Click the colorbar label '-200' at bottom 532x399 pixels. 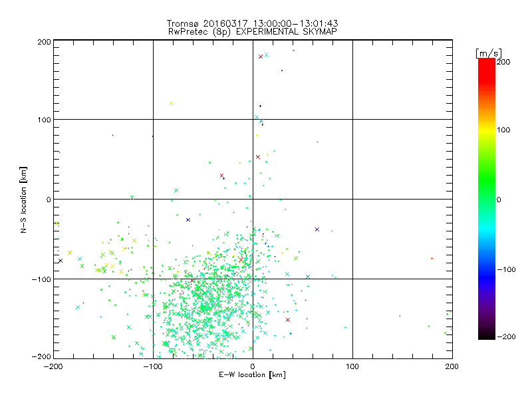(x=506, y=336)
